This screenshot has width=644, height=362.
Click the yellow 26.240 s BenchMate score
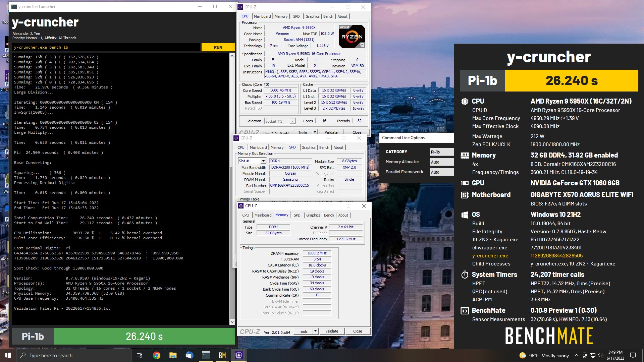click(x=571, y=80)
